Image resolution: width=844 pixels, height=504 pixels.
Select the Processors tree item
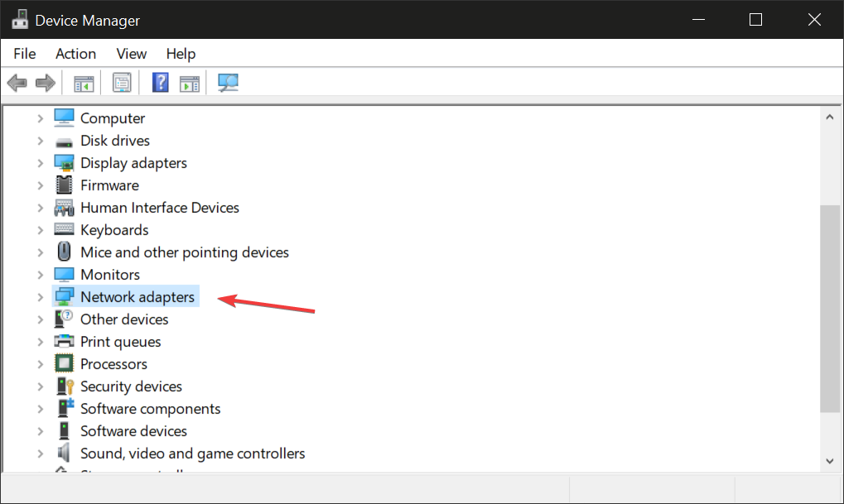tap(113, 364)
